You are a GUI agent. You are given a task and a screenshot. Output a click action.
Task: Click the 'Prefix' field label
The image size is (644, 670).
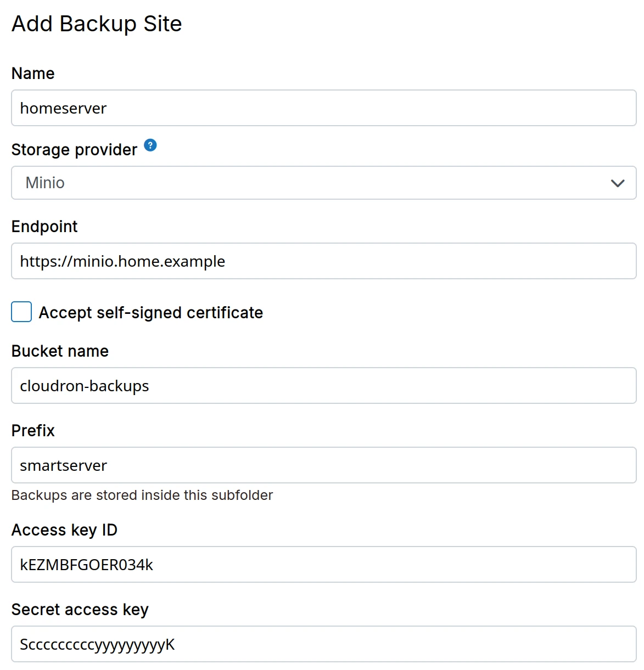pos(33,431)
